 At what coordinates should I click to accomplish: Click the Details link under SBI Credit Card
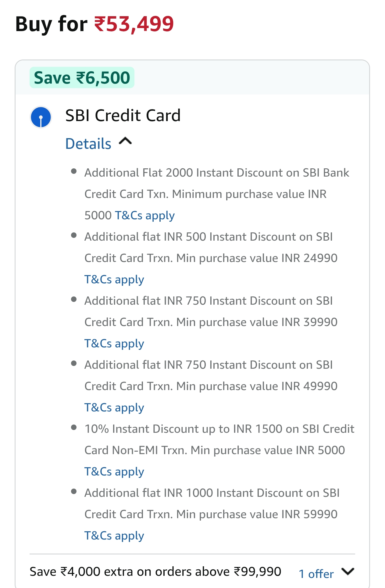88,144
